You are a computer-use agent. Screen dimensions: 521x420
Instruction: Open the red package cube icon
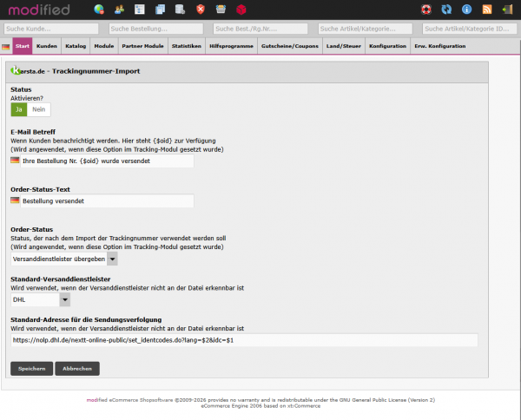coord(241,10)
